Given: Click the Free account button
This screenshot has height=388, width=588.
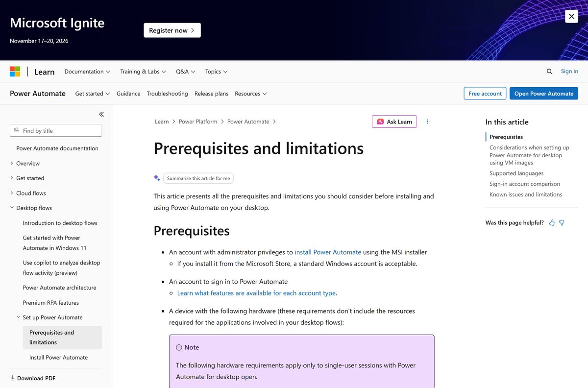Looking at the screenshot, I should pyautogui.click(x=485, y=94).
